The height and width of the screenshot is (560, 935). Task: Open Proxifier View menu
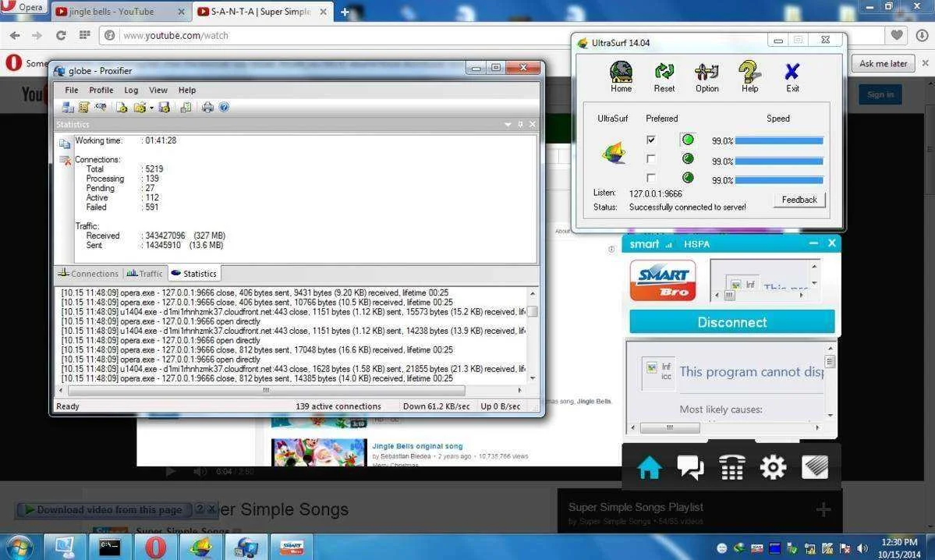click(158, 90)
